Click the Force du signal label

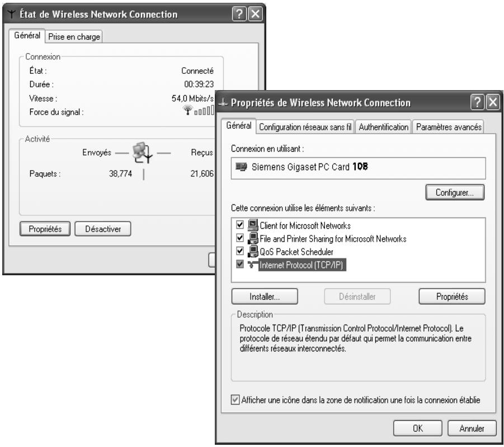[x=56, y=112]
